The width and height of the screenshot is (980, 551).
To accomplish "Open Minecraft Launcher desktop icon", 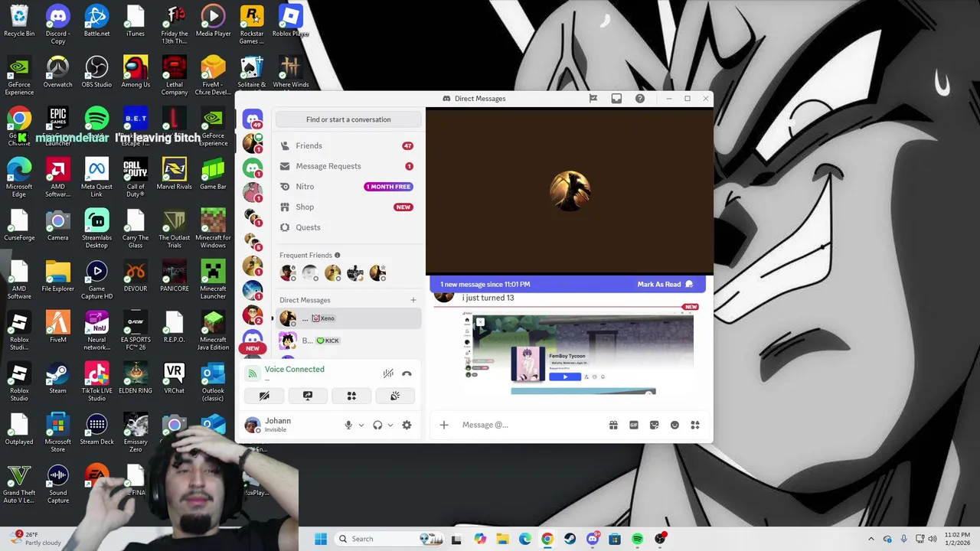I will click(213, 279).
